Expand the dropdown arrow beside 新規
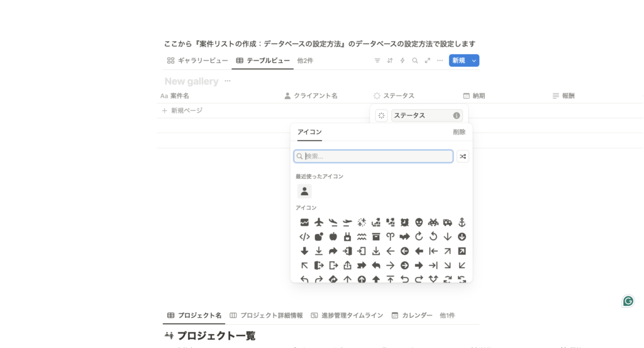 474,60
